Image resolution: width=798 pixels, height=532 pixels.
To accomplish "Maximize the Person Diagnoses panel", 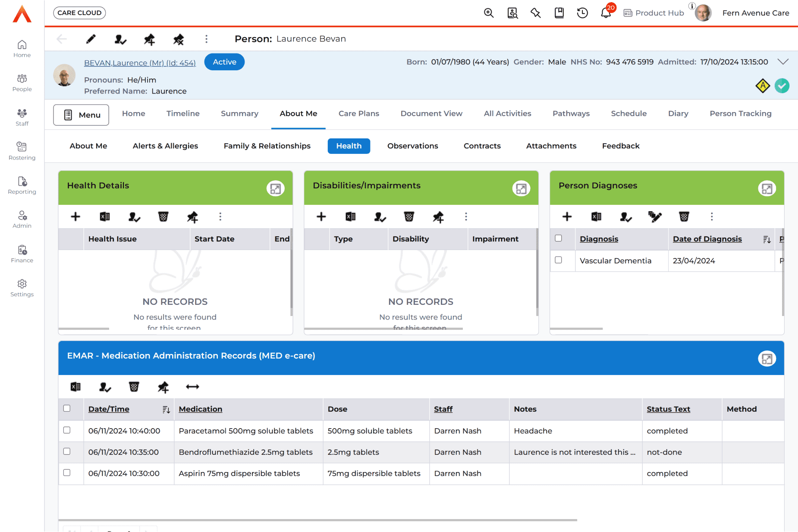I will [x=767, y=188].
